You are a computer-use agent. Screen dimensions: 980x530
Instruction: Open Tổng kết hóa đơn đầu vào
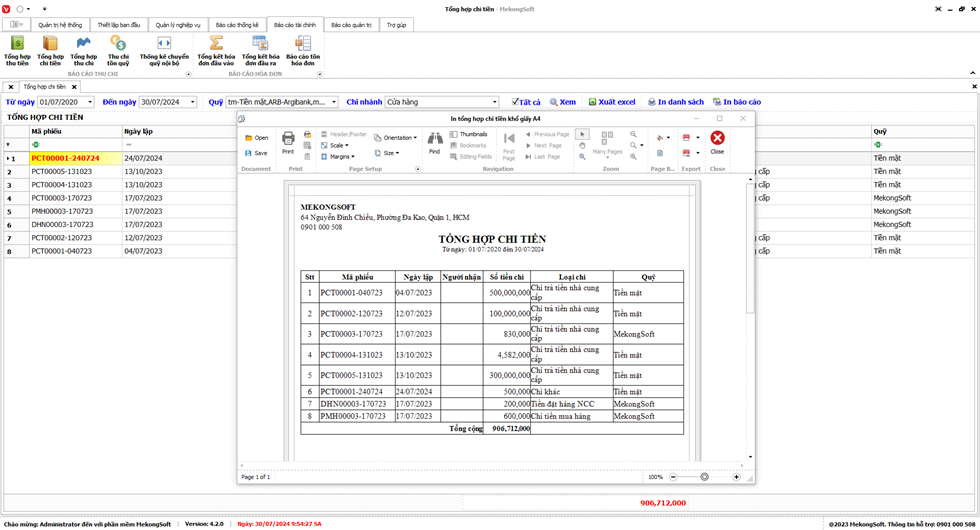[216, 51]
